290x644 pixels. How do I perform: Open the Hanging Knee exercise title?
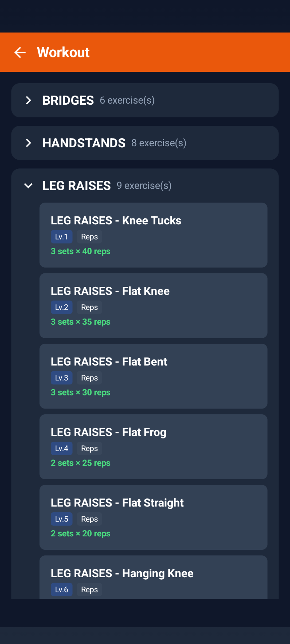click(122, 574)
